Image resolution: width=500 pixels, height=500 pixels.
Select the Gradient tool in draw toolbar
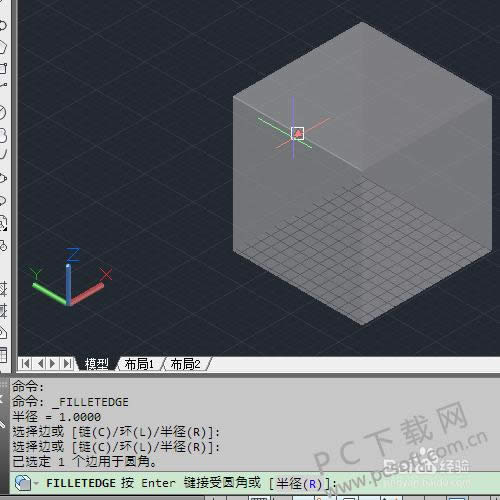pos(3,311)
